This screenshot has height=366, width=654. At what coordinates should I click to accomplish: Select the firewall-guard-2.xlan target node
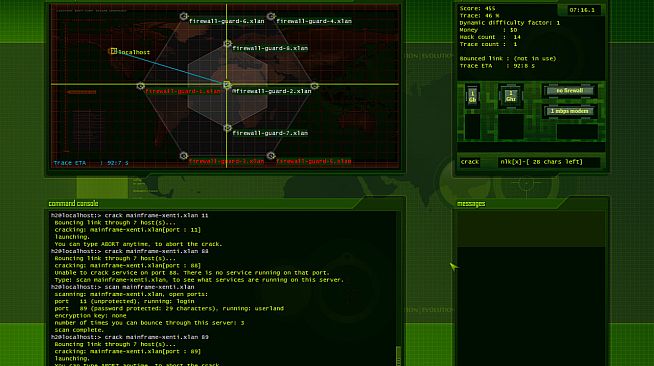pos(226,85)
